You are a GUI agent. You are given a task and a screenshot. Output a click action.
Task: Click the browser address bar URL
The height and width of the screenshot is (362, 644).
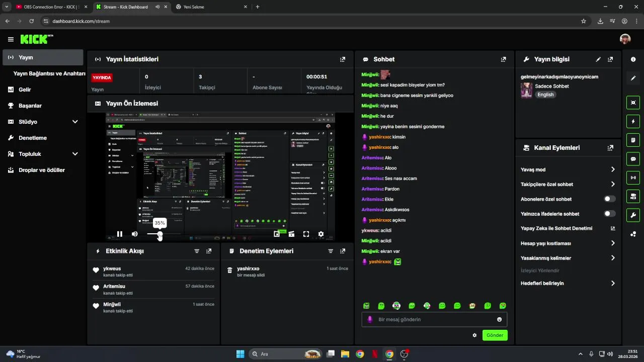(81, 21)
